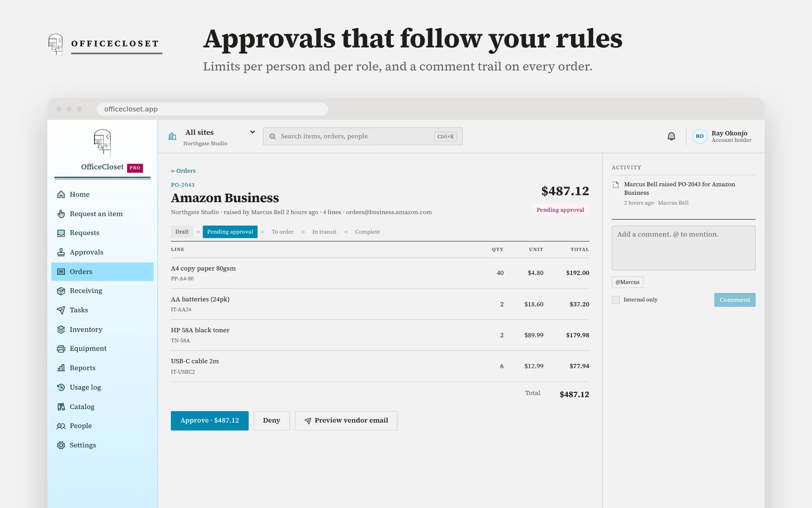Screen dimensions: 812x508
Task: Click the sites building icon in top bar
Action: pos(173,136)
